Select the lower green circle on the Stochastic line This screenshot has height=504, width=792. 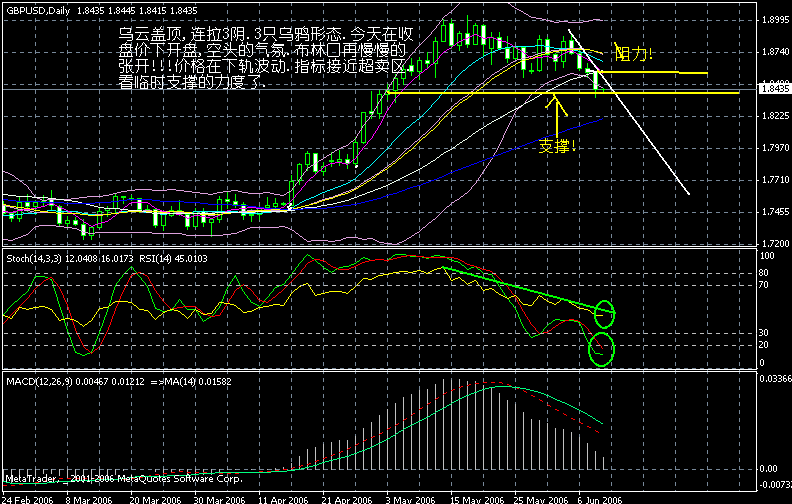[x=600, y=349]
